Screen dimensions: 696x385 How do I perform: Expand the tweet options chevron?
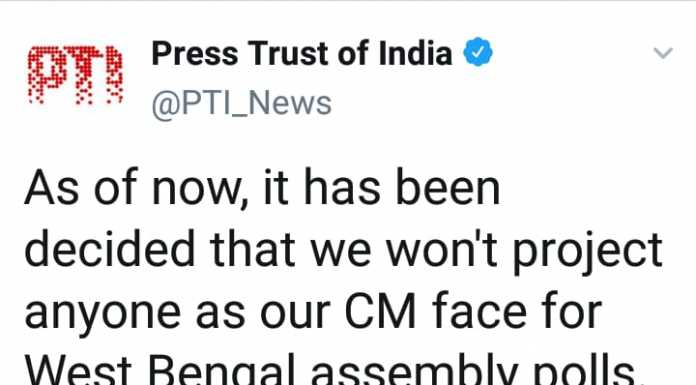pyautogui.click(x=663, y=53)
